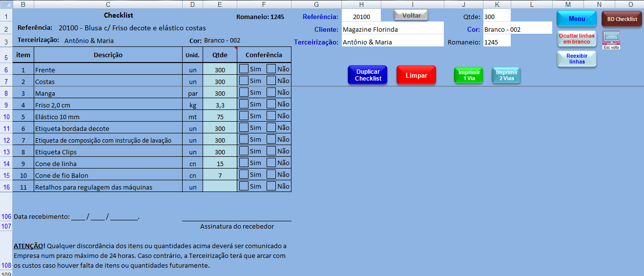Print two copies with Imprimir 2 Vias
This screenshot has height=276, width=644.
tap(506, 75)
